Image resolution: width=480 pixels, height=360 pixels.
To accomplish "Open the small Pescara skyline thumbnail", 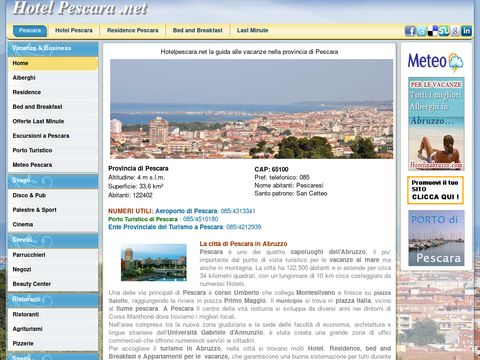I will 154,262.
